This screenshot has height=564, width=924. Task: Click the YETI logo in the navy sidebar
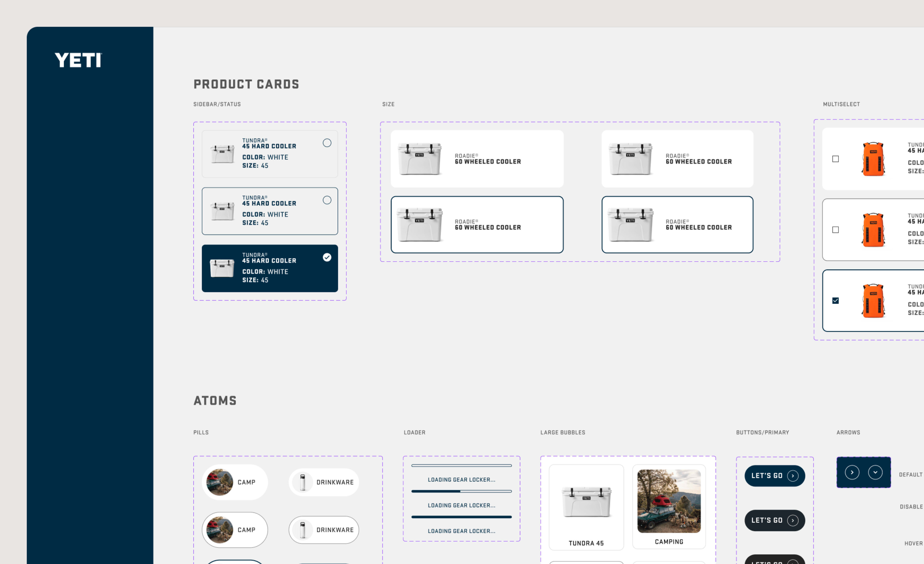click(x=78, y=60)
